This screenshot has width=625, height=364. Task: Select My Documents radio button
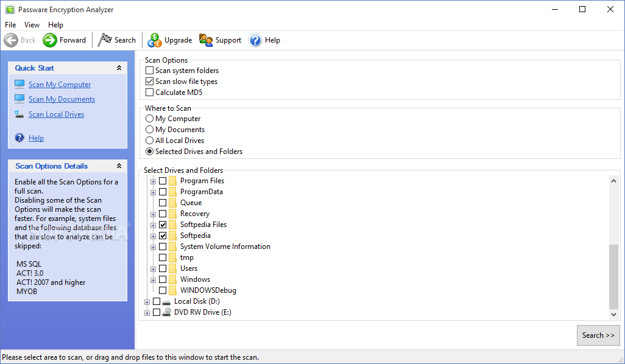[x=149, y=130]
